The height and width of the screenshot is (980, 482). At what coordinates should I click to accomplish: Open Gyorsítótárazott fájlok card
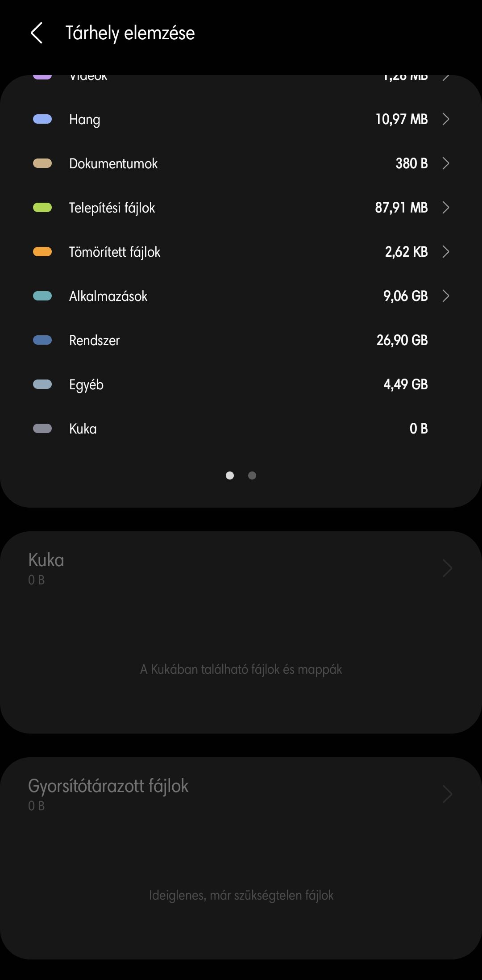(x=241, y=858)
